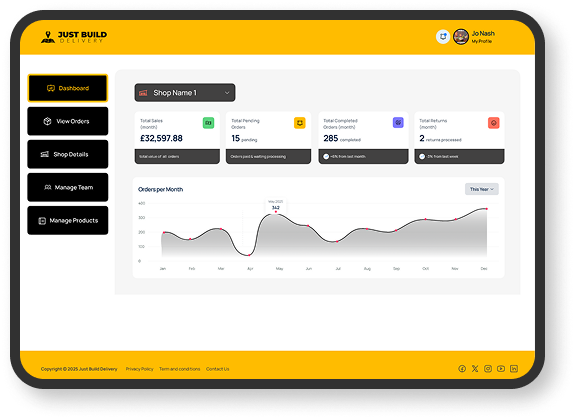Image resolution: width=575 pixels, height=419 pixels.
Task: Click the April data point on the chart
Action: coord(249,255)
